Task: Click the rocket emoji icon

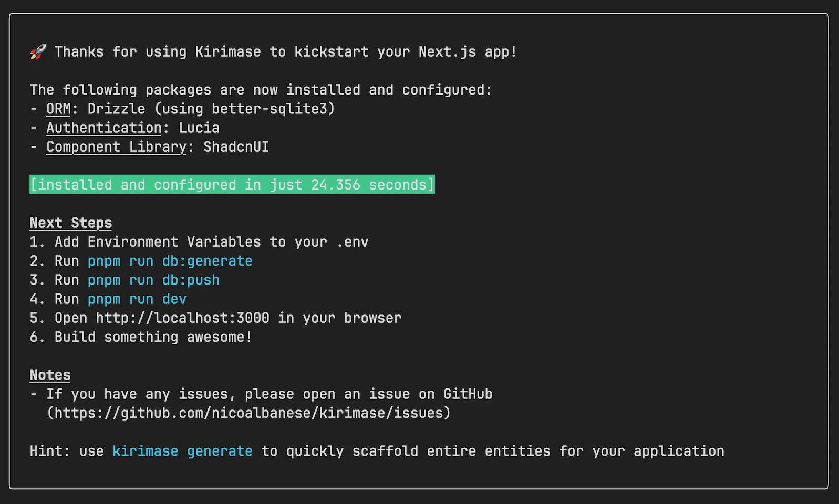Action: click(38, 51)
